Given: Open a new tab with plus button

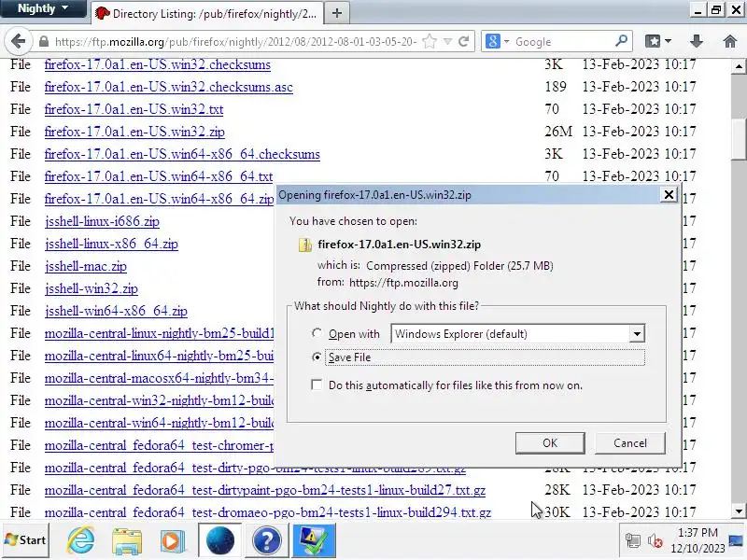Looking at the screenshot, I should (337, 13).
